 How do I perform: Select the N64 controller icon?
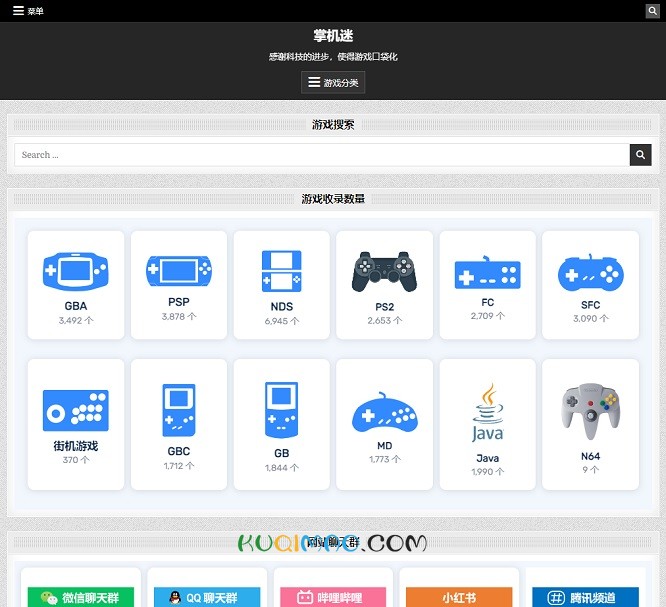coord(590,412)
